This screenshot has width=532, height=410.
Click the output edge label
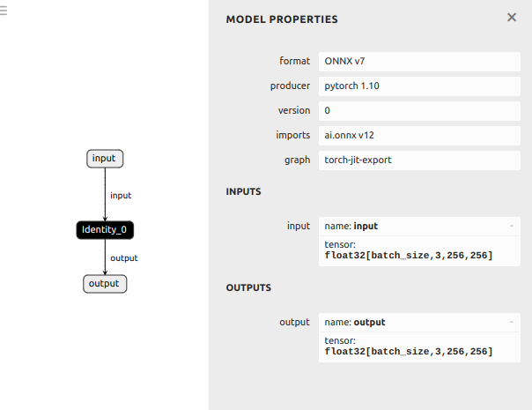pos(124,258)
